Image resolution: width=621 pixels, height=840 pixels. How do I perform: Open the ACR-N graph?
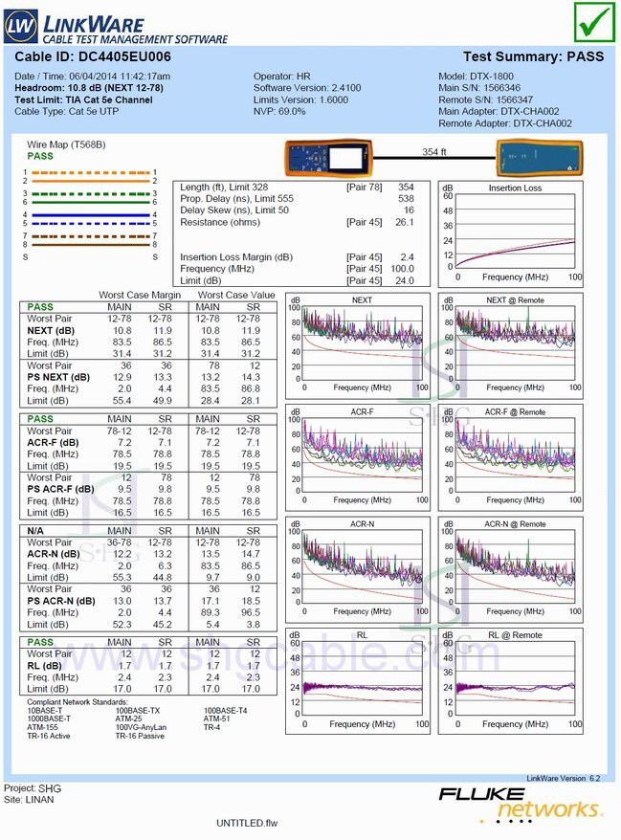358,569
